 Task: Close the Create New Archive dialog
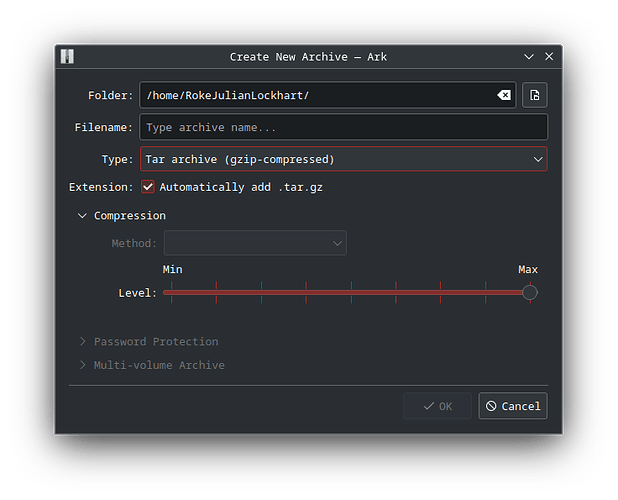pos(549,57)
